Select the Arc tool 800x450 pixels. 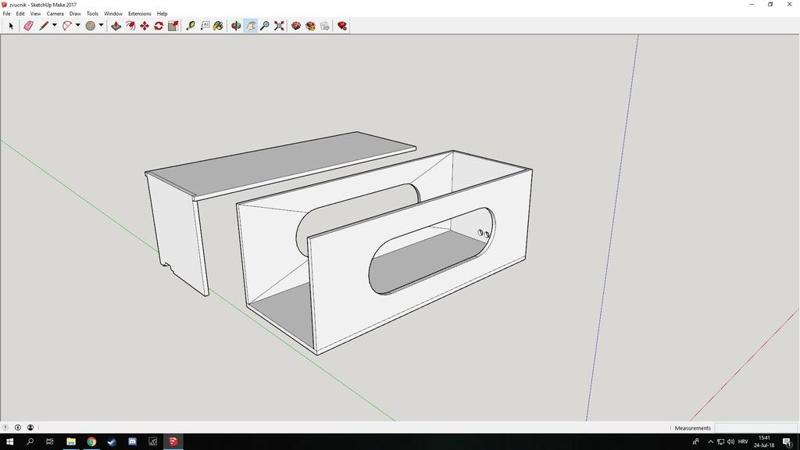[x=67, y=26]
